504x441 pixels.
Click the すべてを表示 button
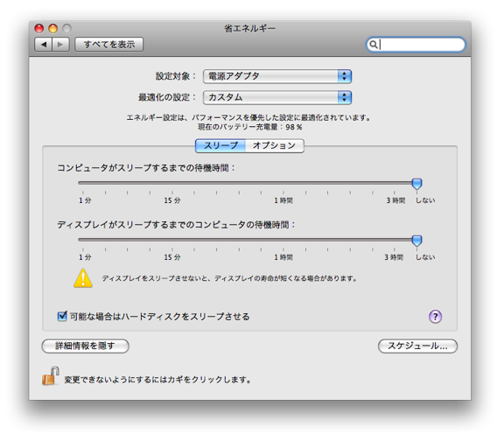coord(109,45)
